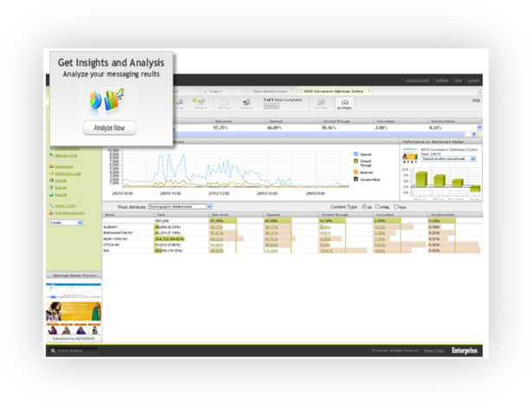Click the Steve Madden Demo tab page icon
The height and width of the screenshot is (408, 532).
250,92
